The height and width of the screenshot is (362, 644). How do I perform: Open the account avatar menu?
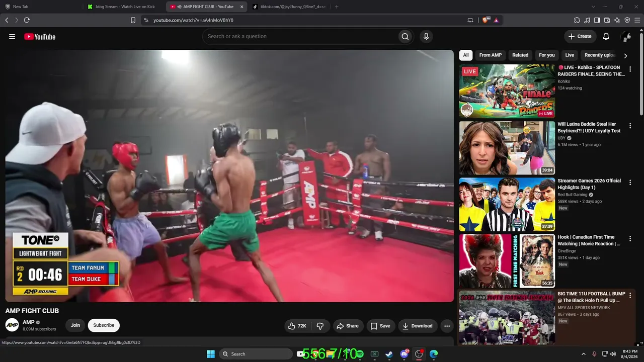(626, 36)
